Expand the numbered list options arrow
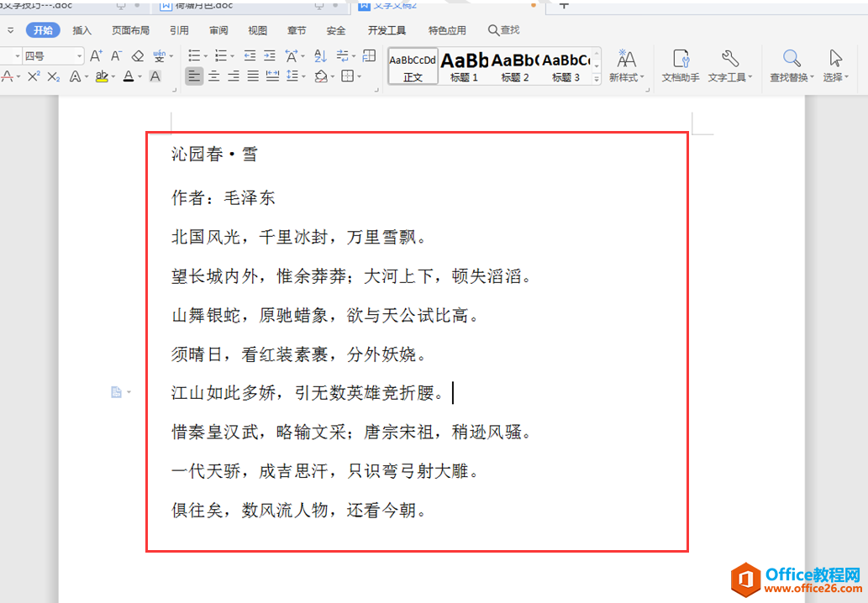 [232, 56]
